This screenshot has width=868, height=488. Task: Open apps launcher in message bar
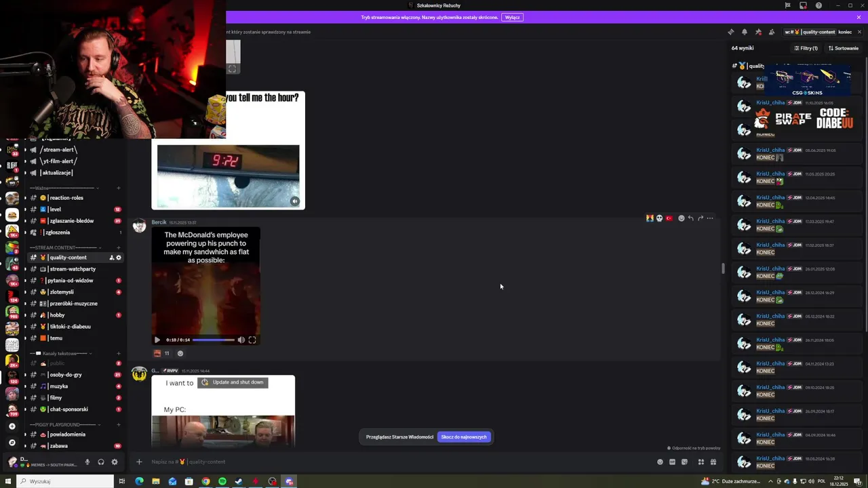coord(701,462)
